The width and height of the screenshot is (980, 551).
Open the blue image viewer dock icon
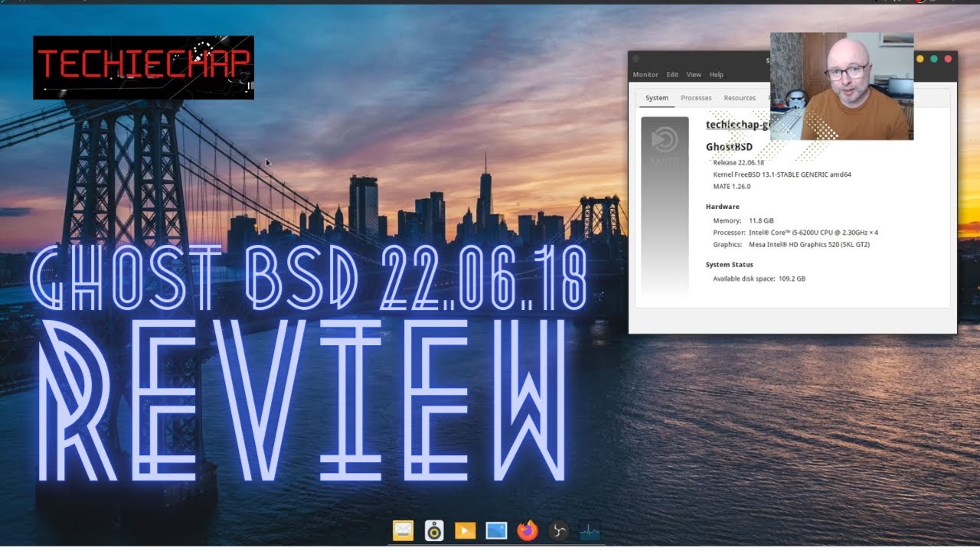click(x=496, y=530)
